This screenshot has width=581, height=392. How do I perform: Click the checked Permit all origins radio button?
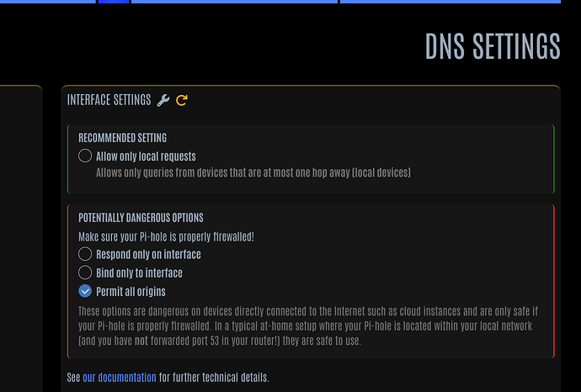coord(85,291)
